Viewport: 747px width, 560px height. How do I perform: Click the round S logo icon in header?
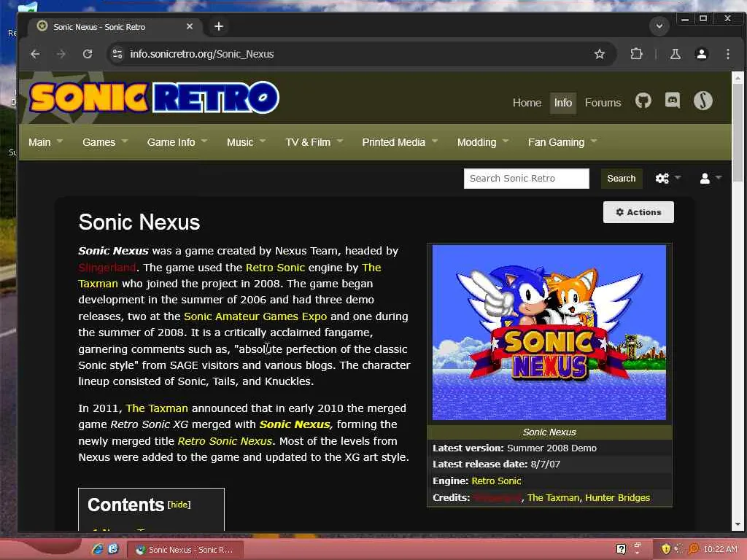pyautogui.click(x=703, y=101)
